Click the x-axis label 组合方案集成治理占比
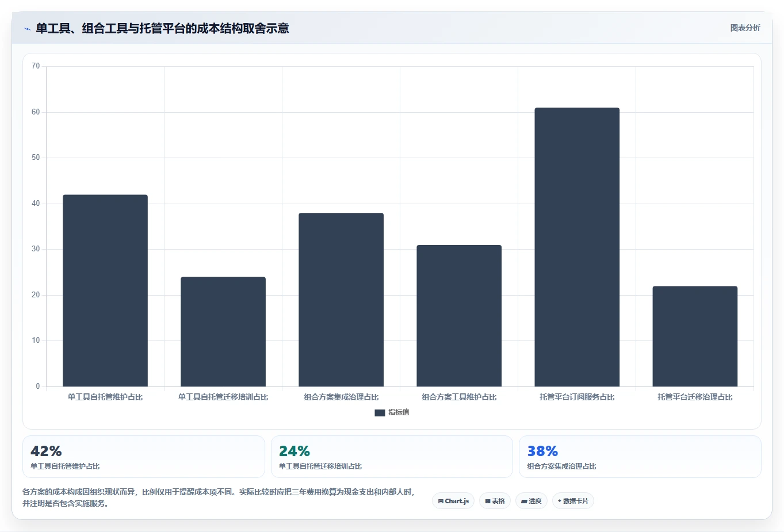Viewport: 784px width, 532px height. click(x=341, y=397)
